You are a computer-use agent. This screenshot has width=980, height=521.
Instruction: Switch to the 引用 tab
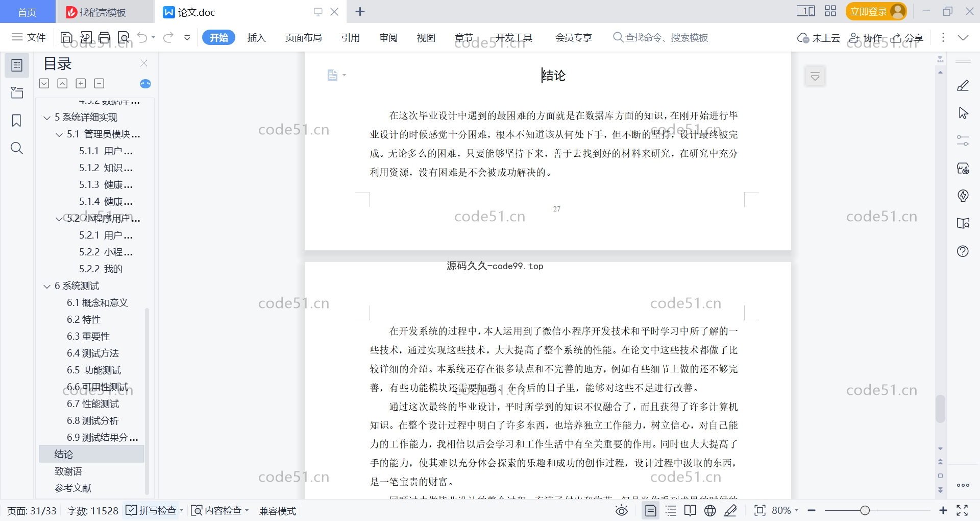pyautogui.click(x=351, y=37)
